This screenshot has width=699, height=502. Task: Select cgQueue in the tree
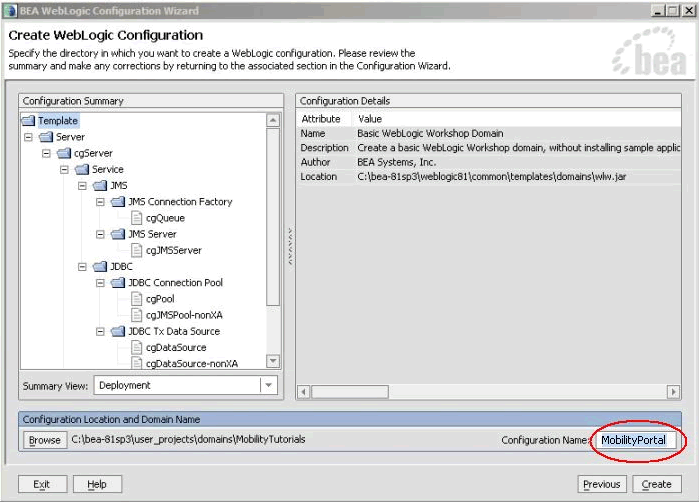[165, 218]
